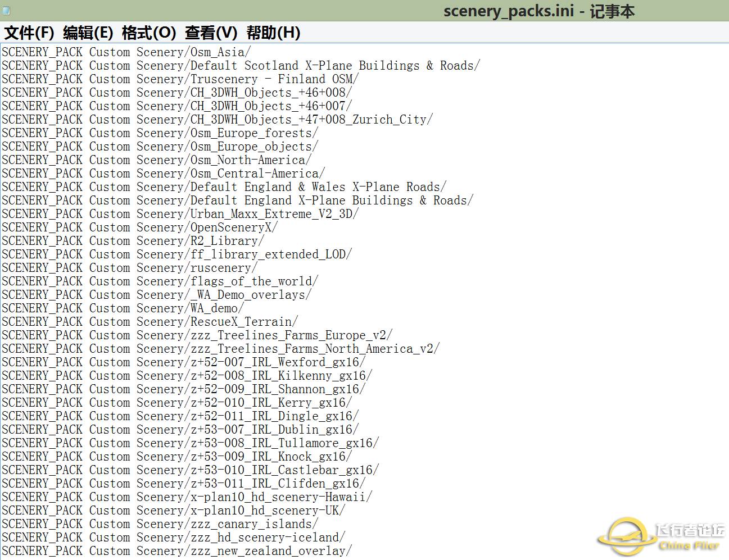Click the x-plan10_hd_scenery-UK line
Viewport: 729px width, 560px height.
tap(173, 511)
